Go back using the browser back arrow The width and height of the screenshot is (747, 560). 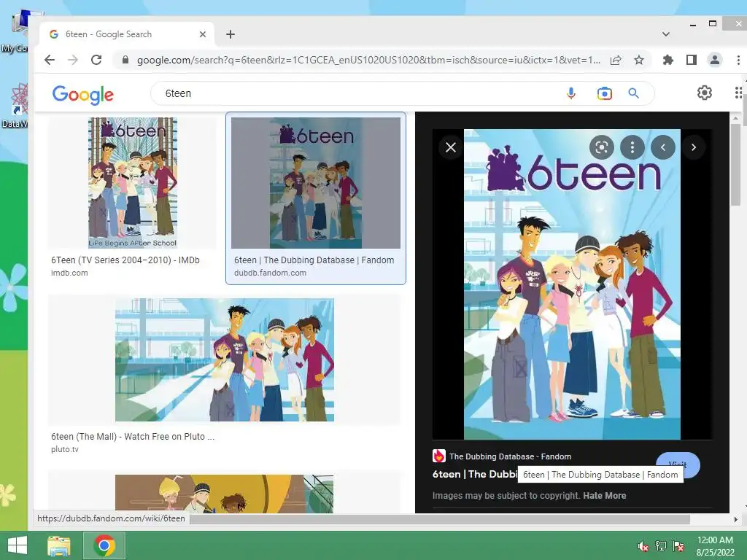click(50, 60)
